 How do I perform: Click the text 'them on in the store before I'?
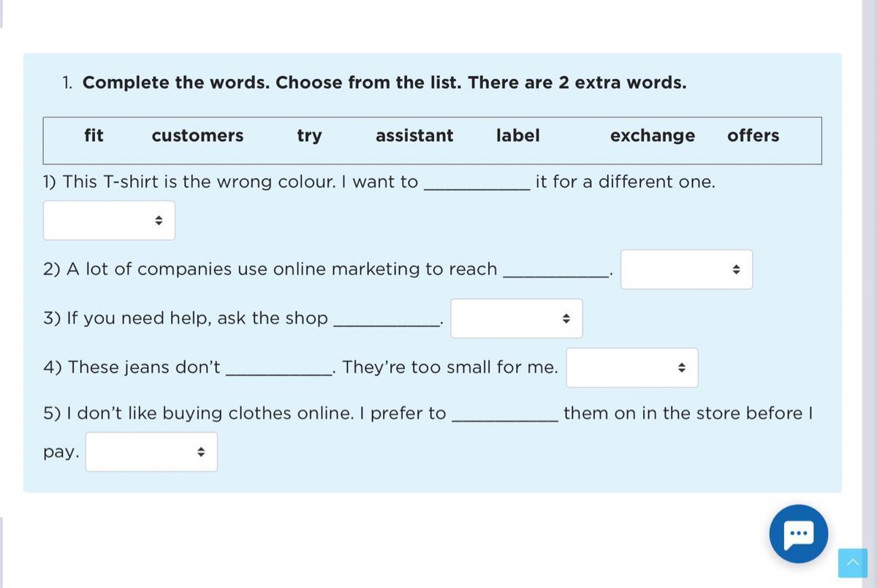coord(688,413)
